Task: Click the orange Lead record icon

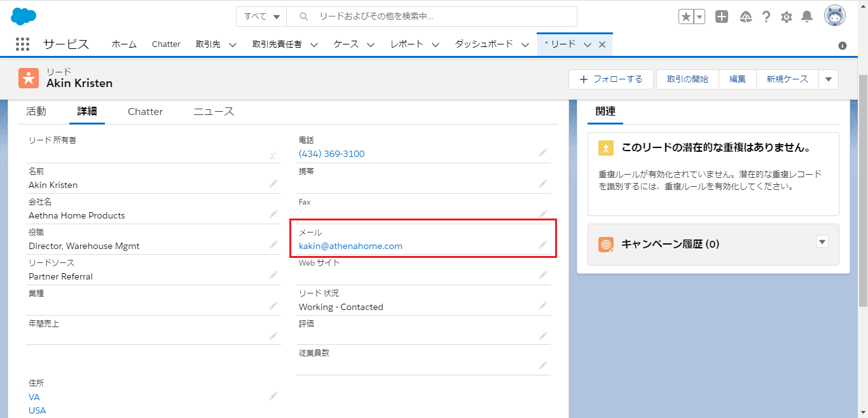Action: 29,78
